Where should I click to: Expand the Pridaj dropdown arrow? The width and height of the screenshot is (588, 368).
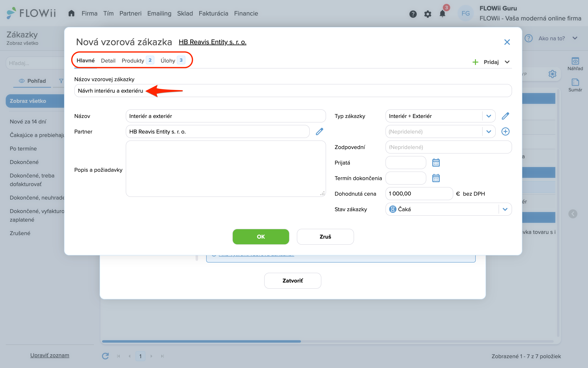507,62
